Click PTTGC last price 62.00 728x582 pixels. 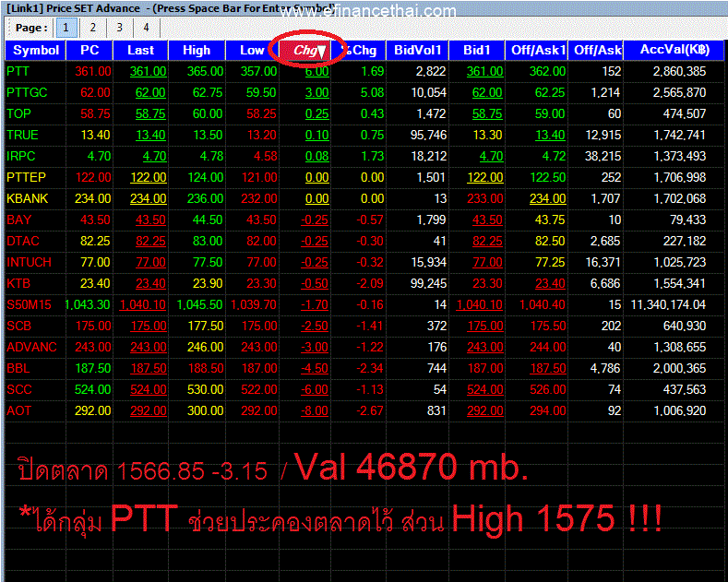150,93
